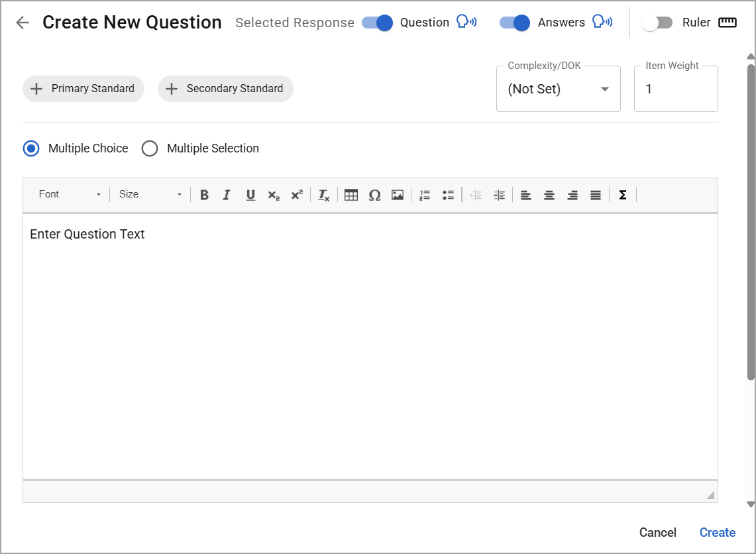Align text left
Image resolution: width=756 pixels, height=554 pixels.
[x=526, y=195]
